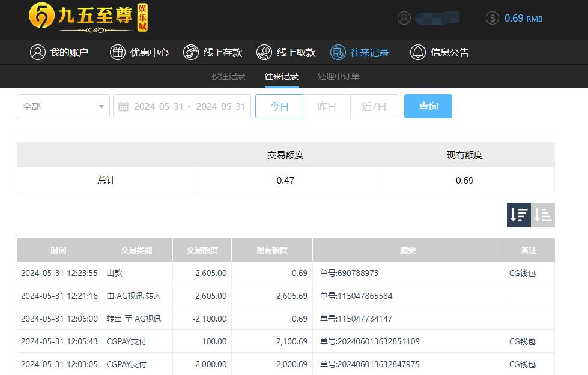Open the 优惠中心 promotions icon
The image size is (588, 375).
[x=118, y=52]
